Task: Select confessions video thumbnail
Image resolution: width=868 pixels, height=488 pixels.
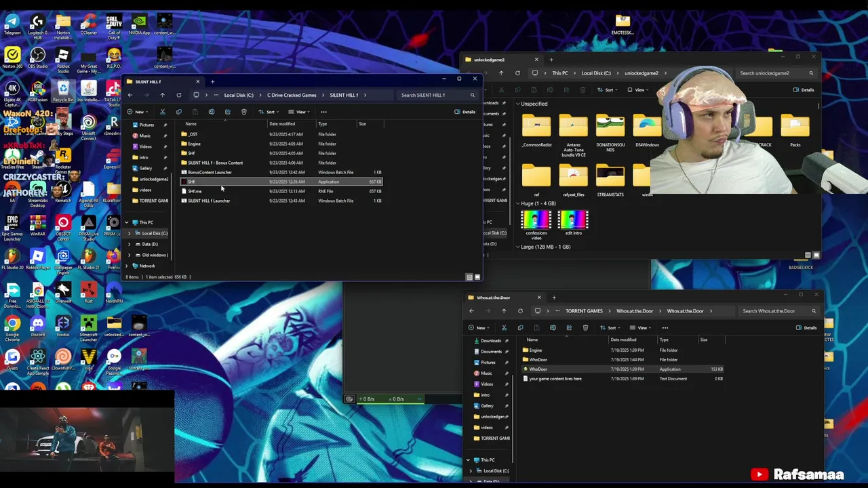Action: (x=536, y=225)
